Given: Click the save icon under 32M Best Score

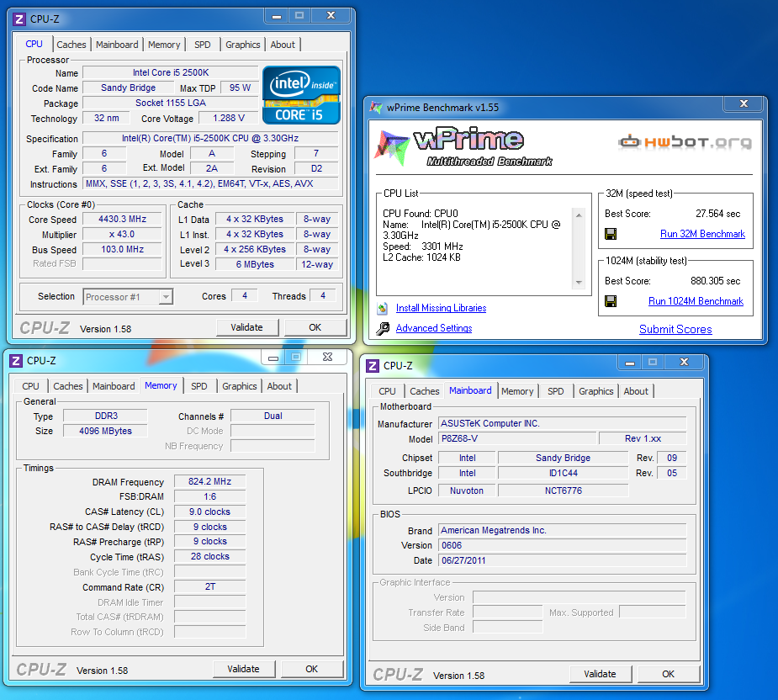Looking at the screenshot, I should coord(611,234).
